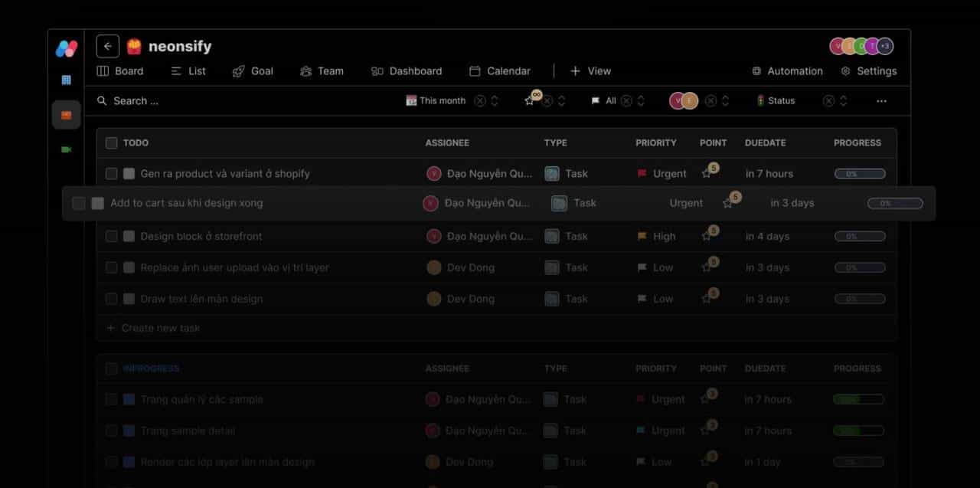This screenshot has width=980, height=488.
Task: Click the Urgent flag for Gen ra product
Action: coord(642,174)
